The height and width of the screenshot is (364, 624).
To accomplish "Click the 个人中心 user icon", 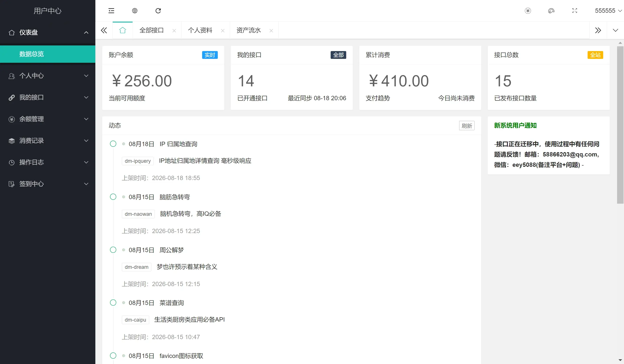I will [12, 76].
